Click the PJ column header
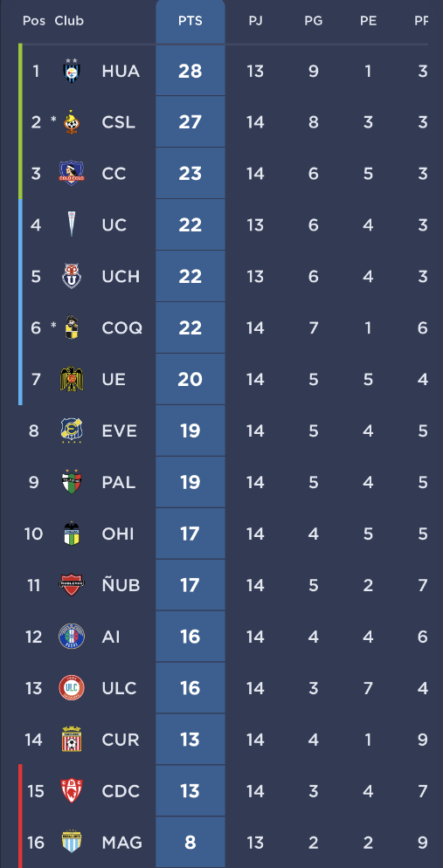 [x=255, y=21]
